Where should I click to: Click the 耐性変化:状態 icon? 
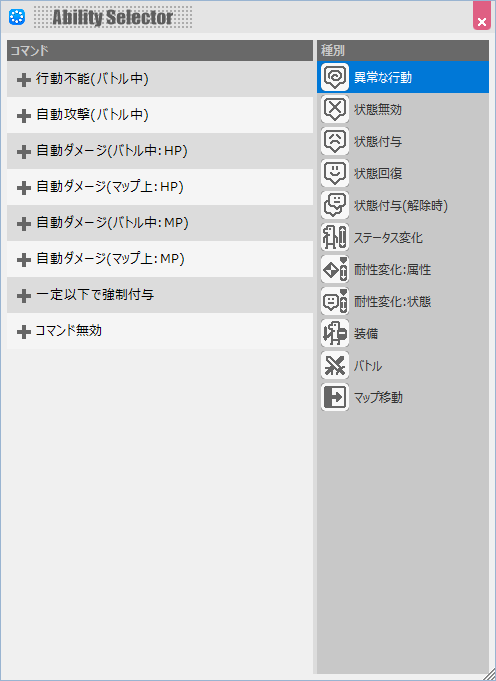335,301
